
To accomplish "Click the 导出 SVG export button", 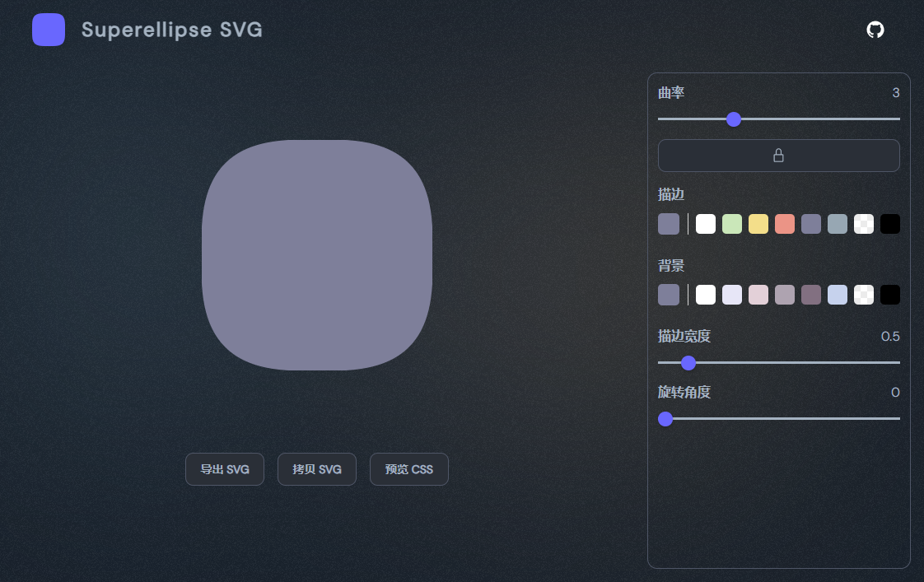I will click(224, 469).
